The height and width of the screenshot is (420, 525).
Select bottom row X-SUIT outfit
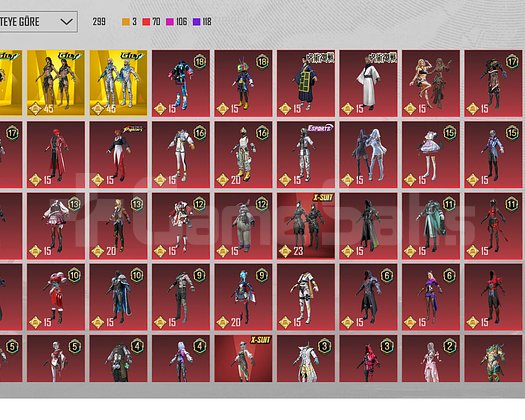pos(243,358)
